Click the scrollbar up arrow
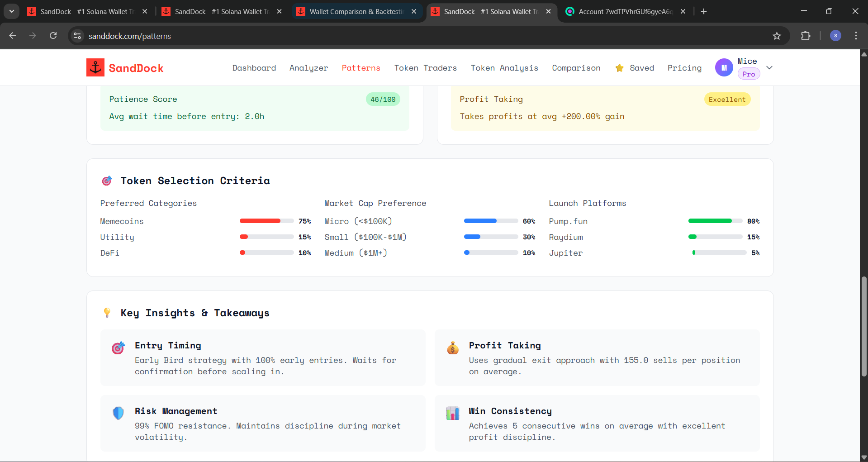Screen dimensions: 868x462 [864, 54]
